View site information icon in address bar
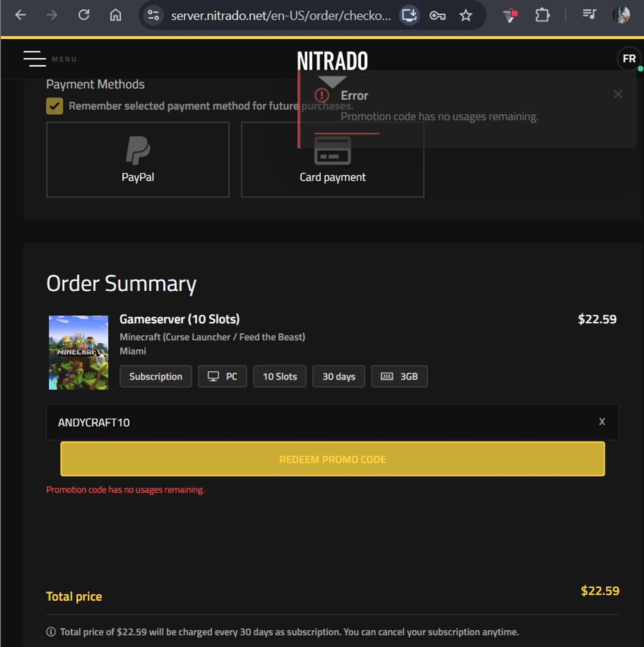The image size is (644, 647). tap(153, 16)
